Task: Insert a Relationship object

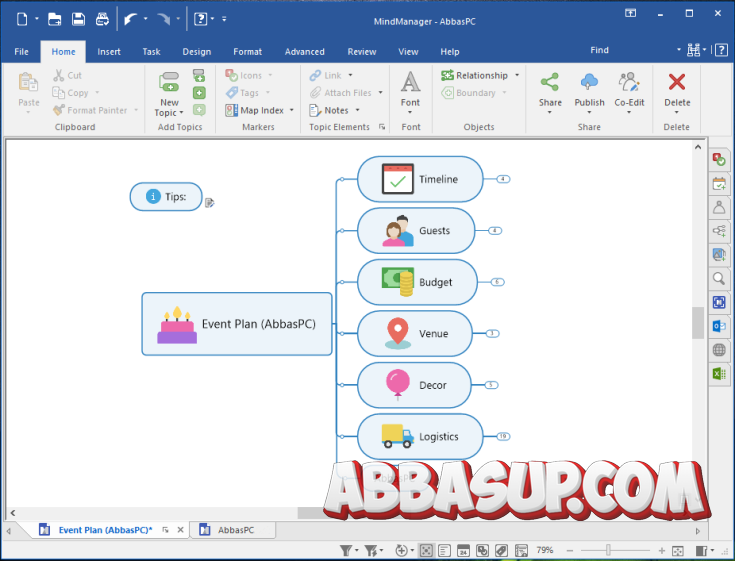Action: click(475, 75)
